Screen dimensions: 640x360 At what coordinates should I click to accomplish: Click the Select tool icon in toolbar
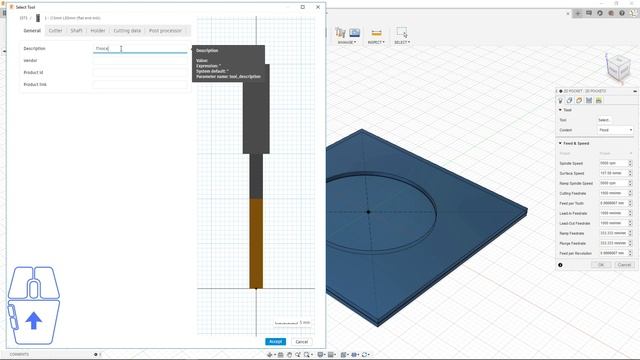[x=402, y=33]
